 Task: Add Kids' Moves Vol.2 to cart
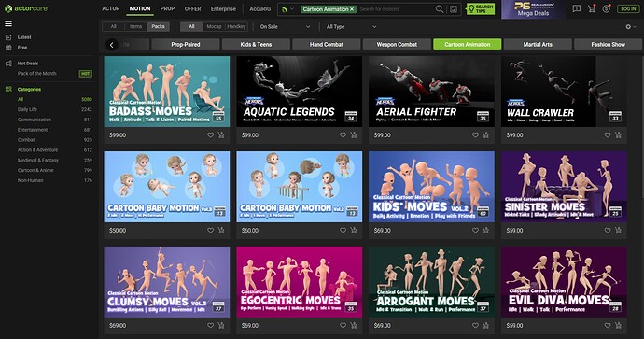tap(486, 231)
